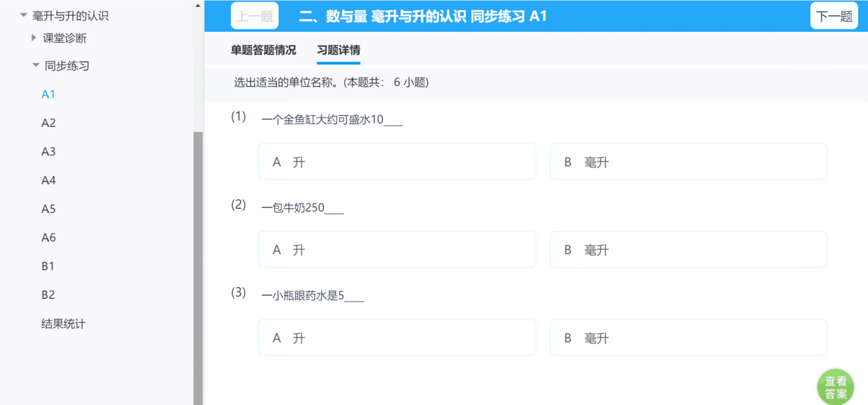Choose option B 毫升 for question 1
This screenshot has height=405, width=868.
(x=689, y=162)
